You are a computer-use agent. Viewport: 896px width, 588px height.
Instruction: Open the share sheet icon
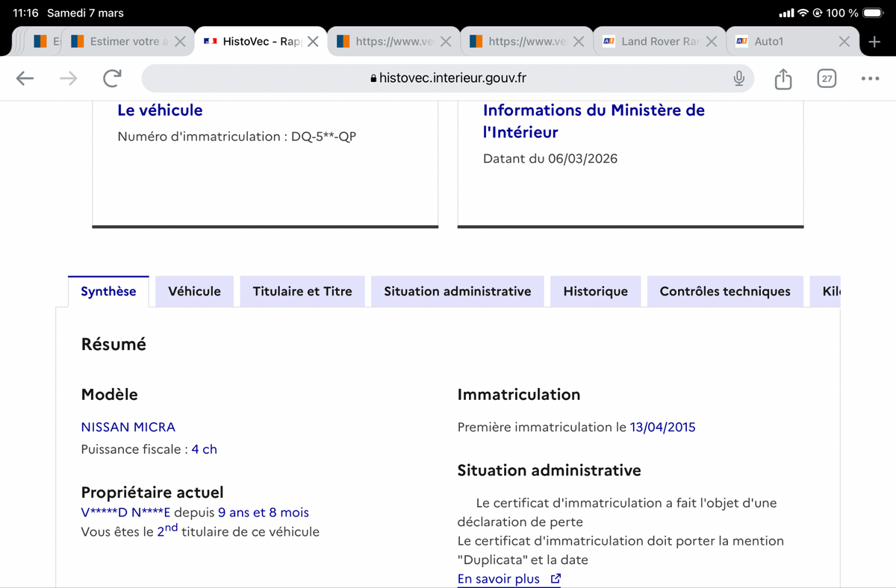(783, 78)
